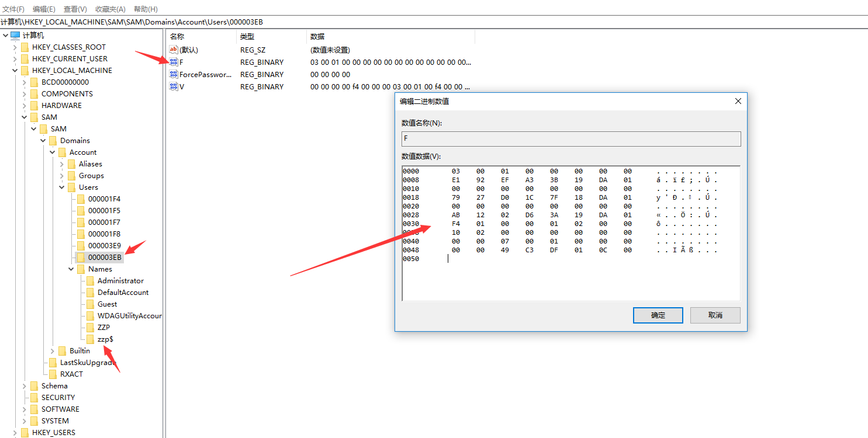The height and width of the screenshot is (438, 868).
Task: Select the Account folder icon
Action: pos(62,152)
